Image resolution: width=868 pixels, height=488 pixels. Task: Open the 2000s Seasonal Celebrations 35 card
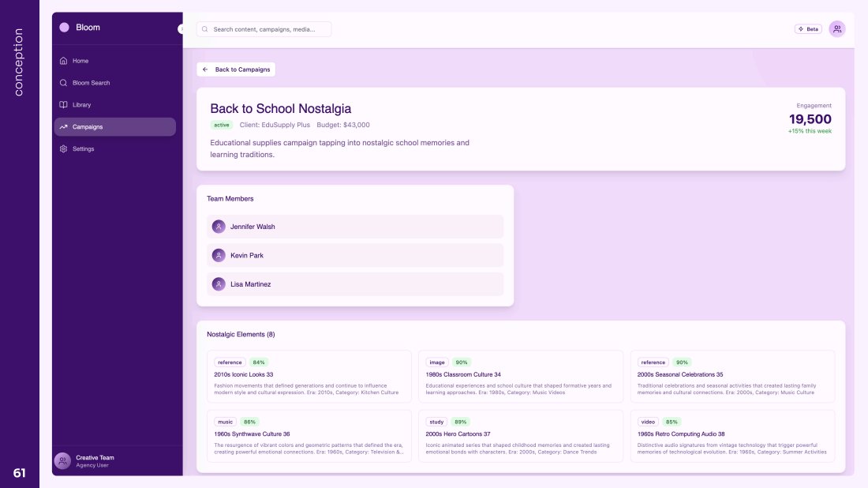732,376
